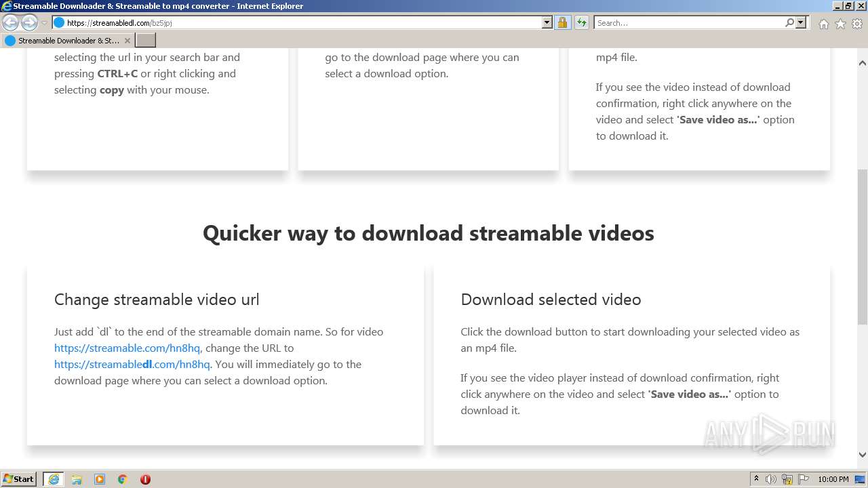Click the browser Back arrow button

tap(10, 22)
